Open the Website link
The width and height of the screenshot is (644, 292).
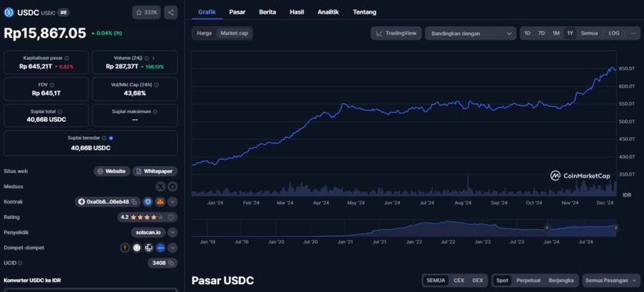(x=112, y=171)
